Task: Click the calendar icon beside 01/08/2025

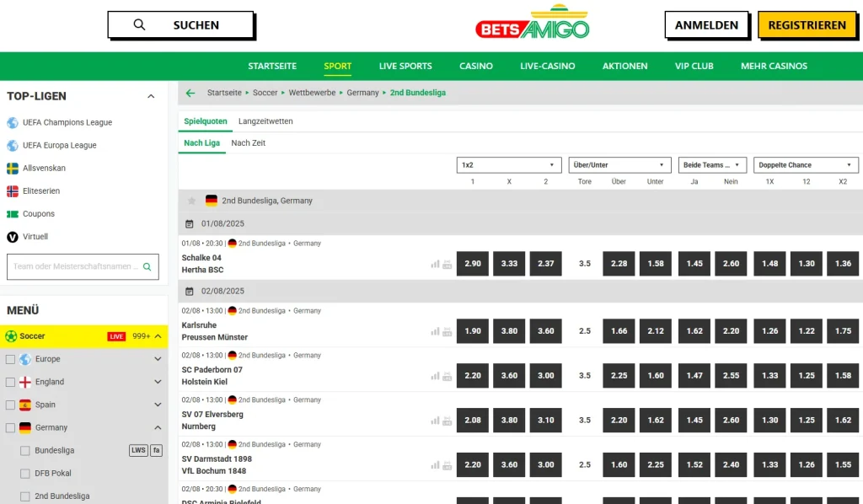Action: [190, 224]
